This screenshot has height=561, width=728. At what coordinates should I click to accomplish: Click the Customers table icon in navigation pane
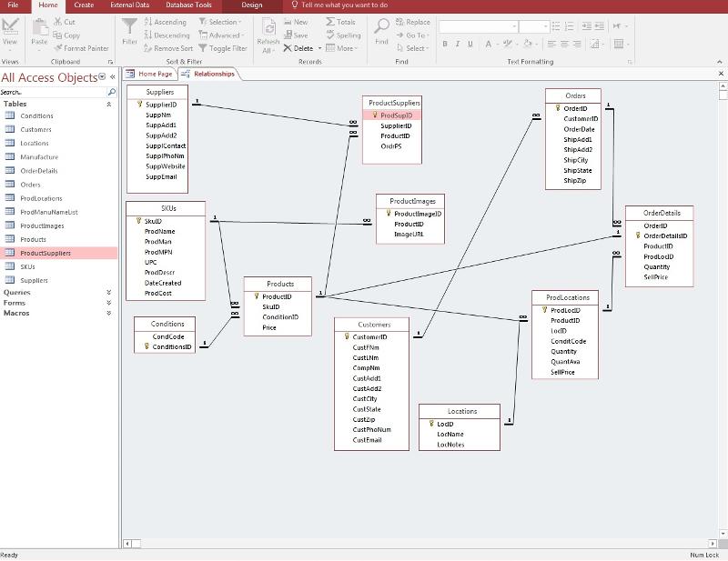(11, 130)
